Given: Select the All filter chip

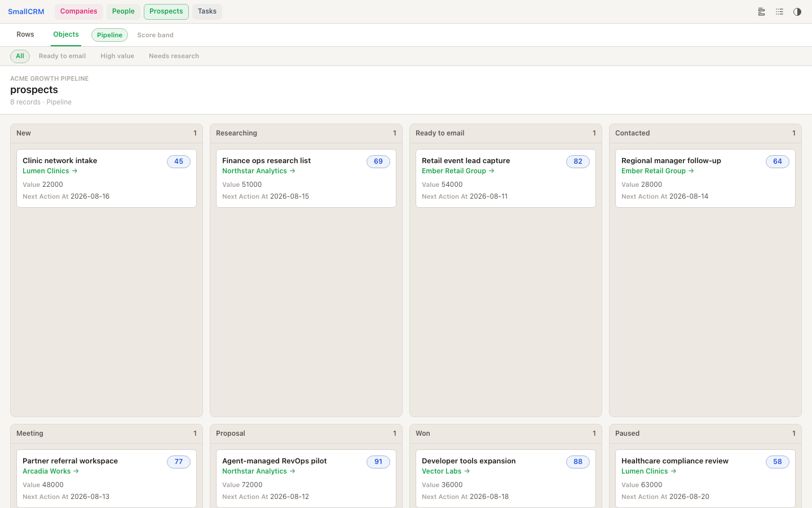Looking at the screenshot, I should (20, 56).
